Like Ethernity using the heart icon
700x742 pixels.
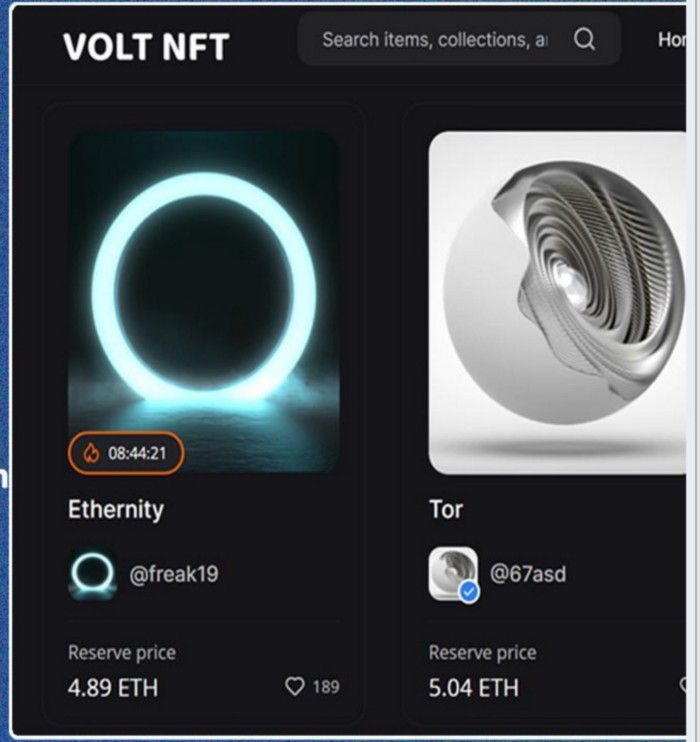coord(295,686)
